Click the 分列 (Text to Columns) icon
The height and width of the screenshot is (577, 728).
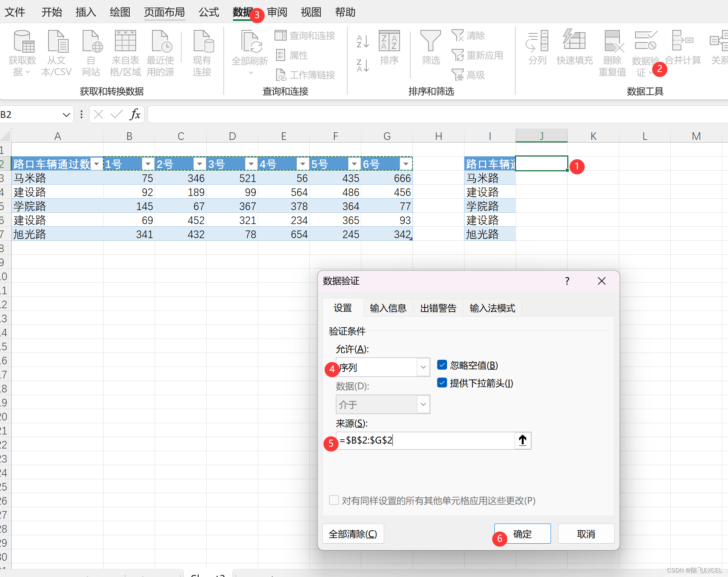pos(537,42)
